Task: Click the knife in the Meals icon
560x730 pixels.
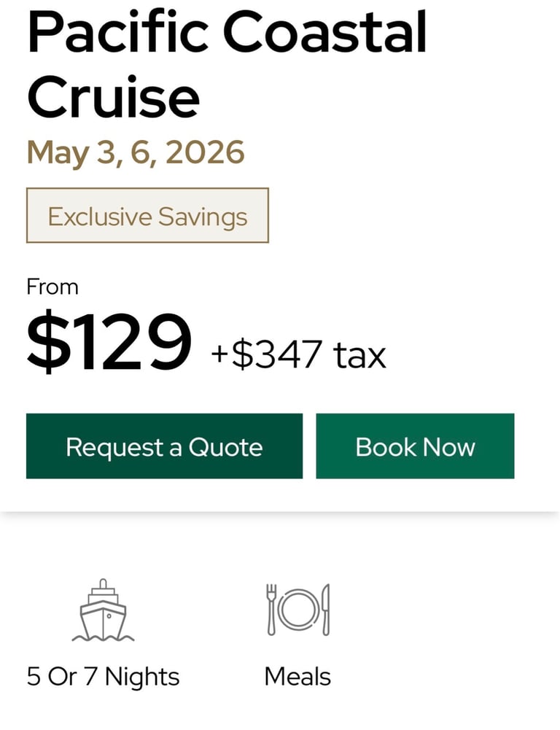Action: click(x=325, y=609)
